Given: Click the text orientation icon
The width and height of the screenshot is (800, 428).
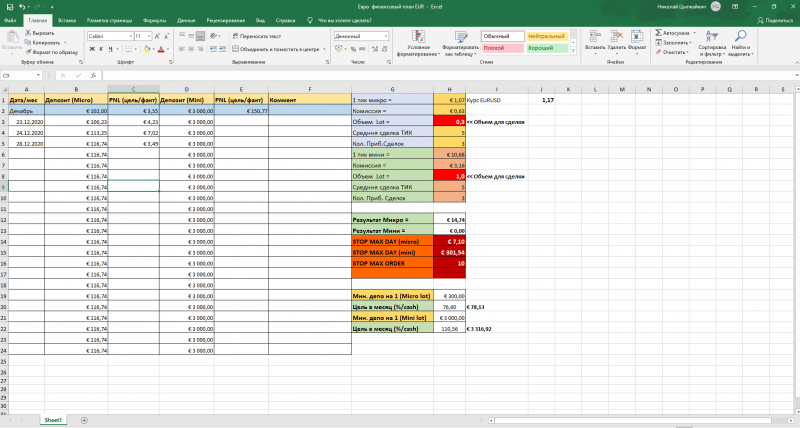Looking at the screenshot, I should pos(214,36).
